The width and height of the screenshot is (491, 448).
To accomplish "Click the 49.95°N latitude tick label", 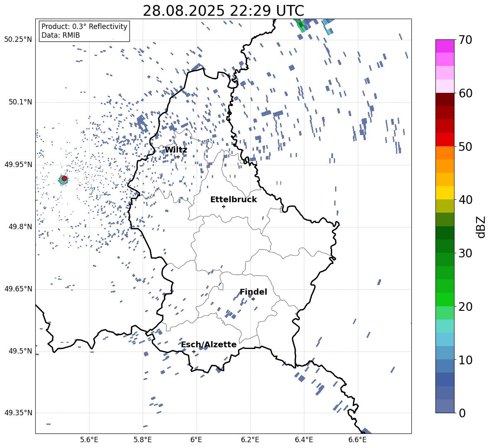I will coord(18,165).
